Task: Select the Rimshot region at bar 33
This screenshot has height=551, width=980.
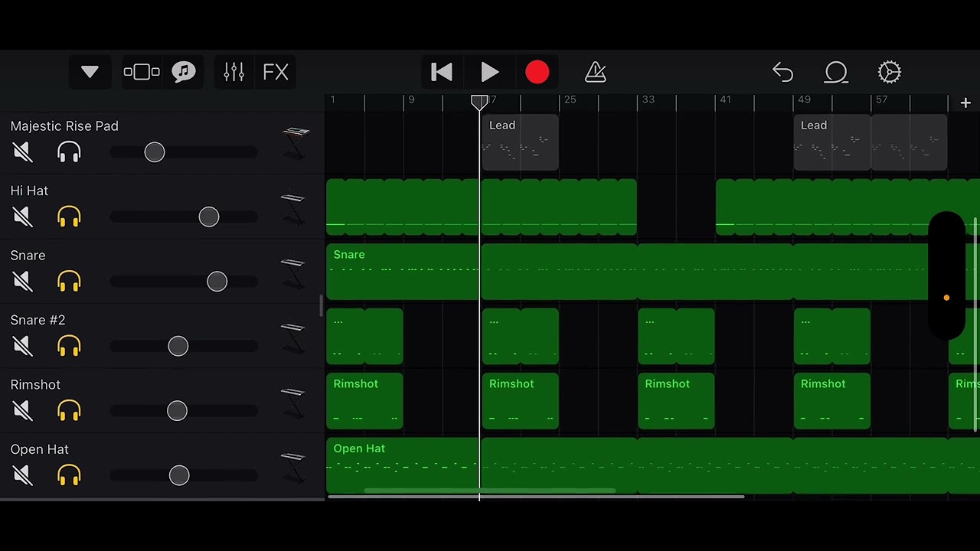Action: click(x=676, y=401)
